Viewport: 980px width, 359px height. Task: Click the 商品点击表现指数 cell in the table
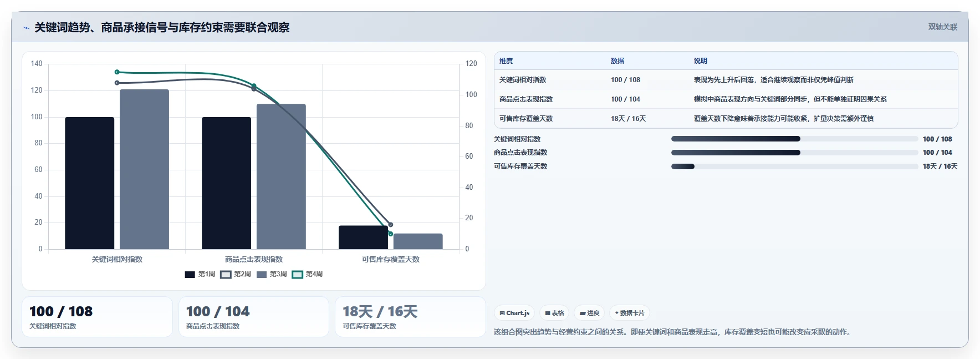(526, 99)
